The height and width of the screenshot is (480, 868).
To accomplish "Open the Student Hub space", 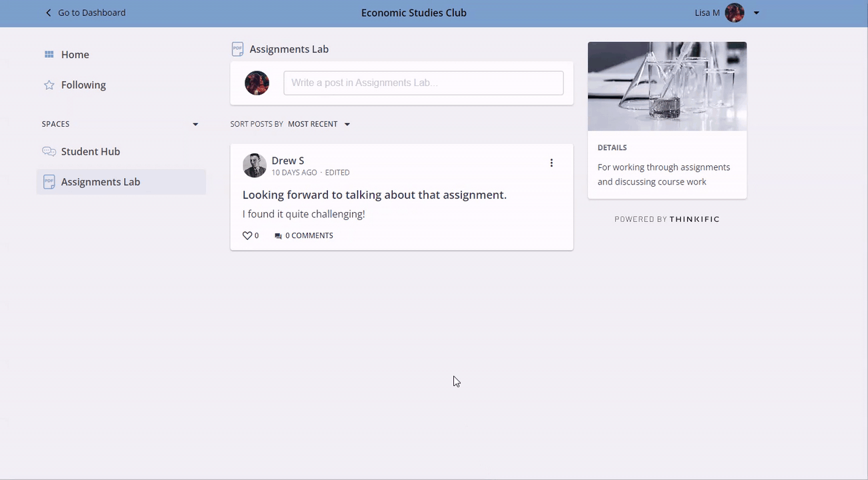I will (91, 151).
